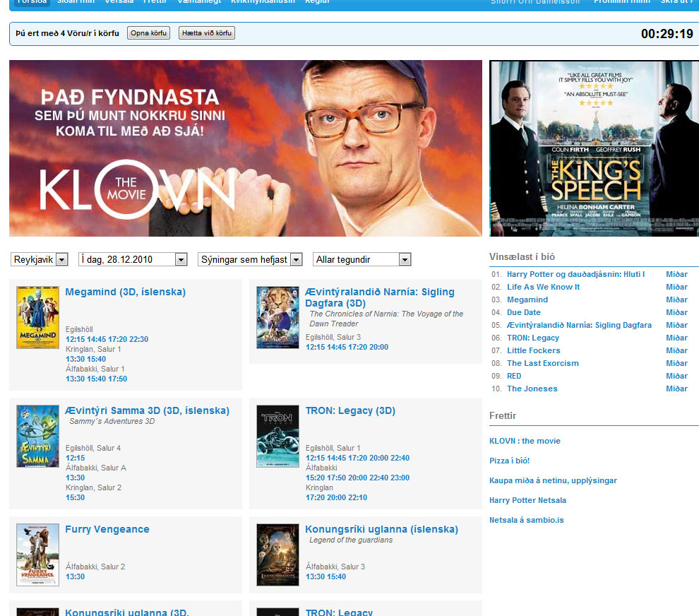Click the KLOVN The Movie banner
Viewport: 699px width, 616px height.
point(245,148)
